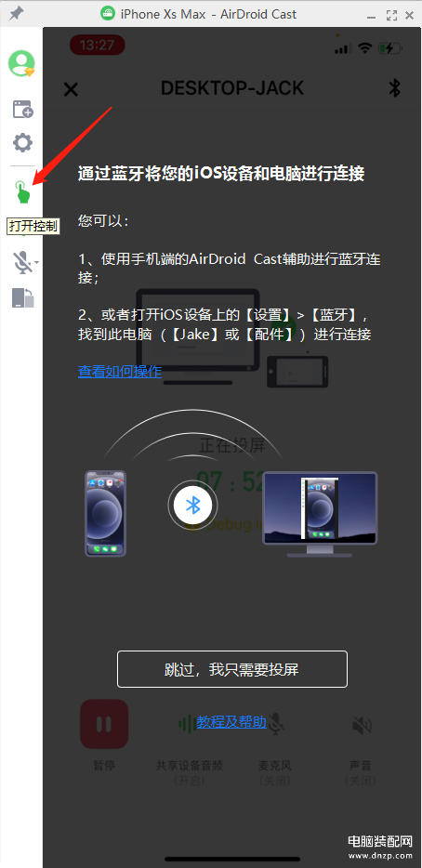Click the iPhone home indicator bar
Screen dimensions: 422x868
[x=231, y=859]
